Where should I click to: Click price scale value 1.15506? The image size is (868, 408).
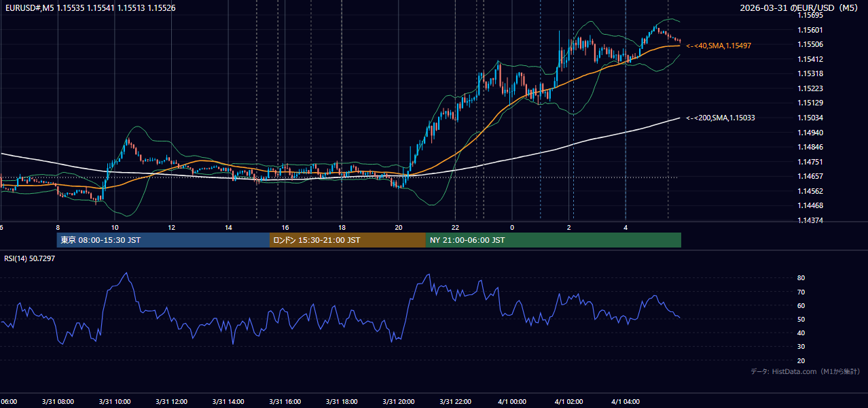click(x=810, y=44)
